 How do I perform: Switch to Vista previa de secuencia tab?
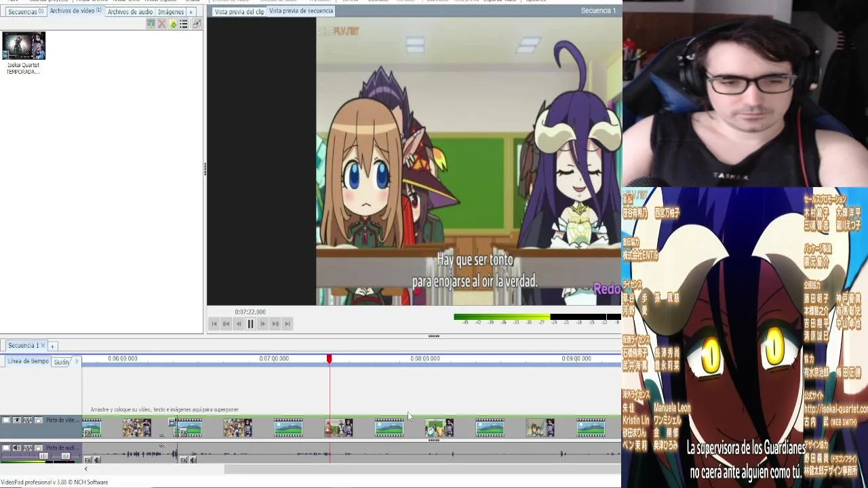[x=301, y=11]
